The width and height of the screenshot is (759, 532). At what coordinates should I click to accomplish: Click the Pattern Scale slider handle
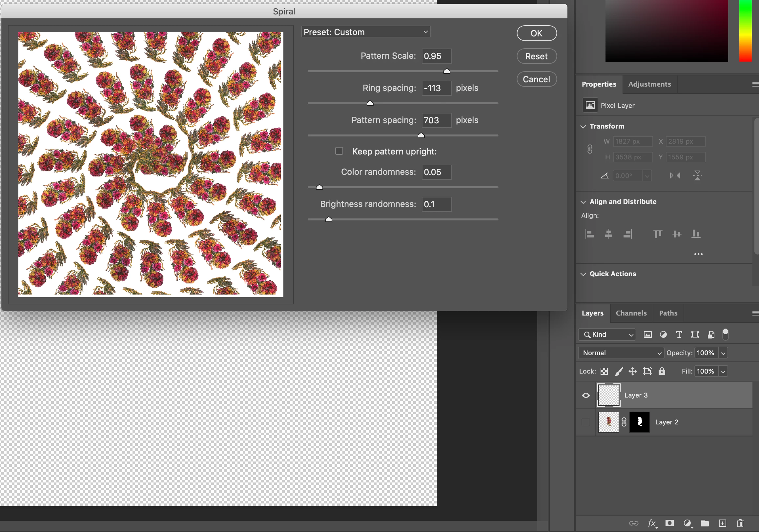coord(447,71)
